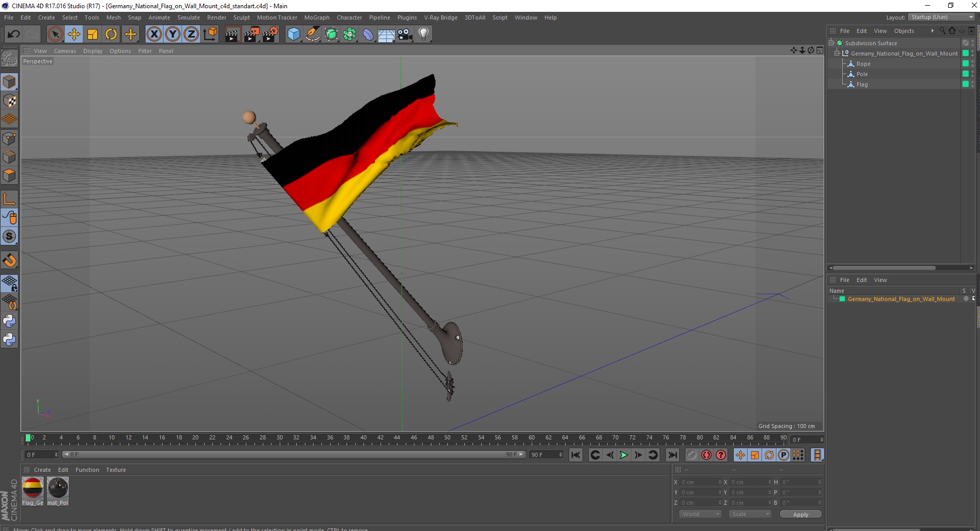The image size is (980, 531).
Task: Toggle Y axis lock
Action: 173,34
